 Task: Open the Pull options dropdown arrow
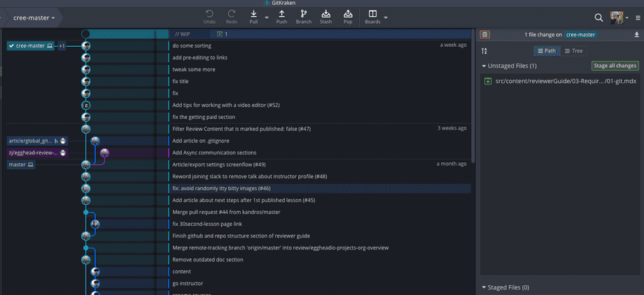[x=267, y=17]
